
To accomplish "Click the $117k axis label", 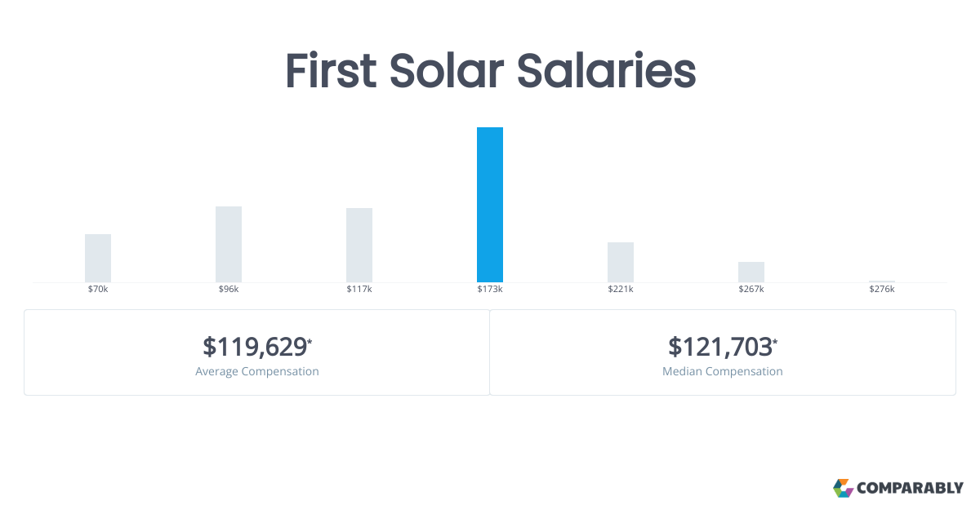I will point(359,290).
